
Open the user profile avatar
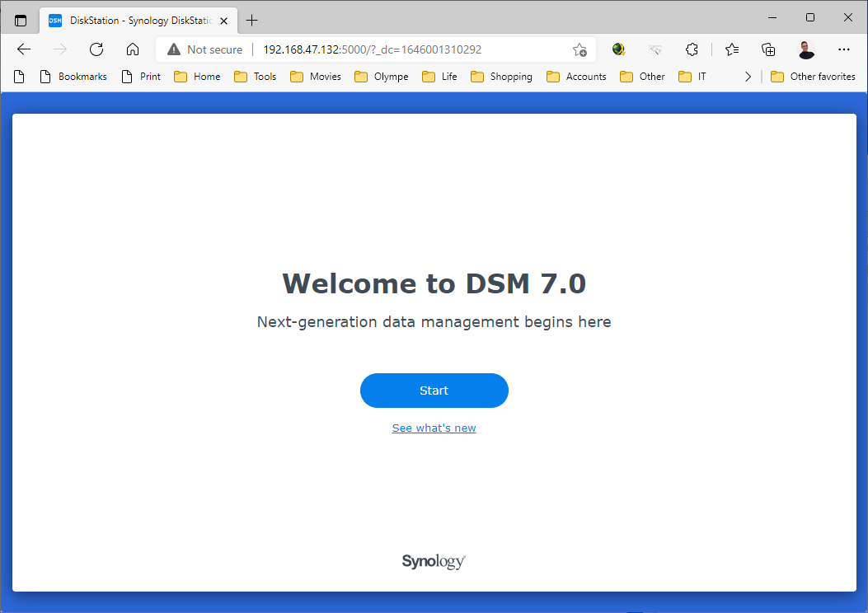(806, 49)
